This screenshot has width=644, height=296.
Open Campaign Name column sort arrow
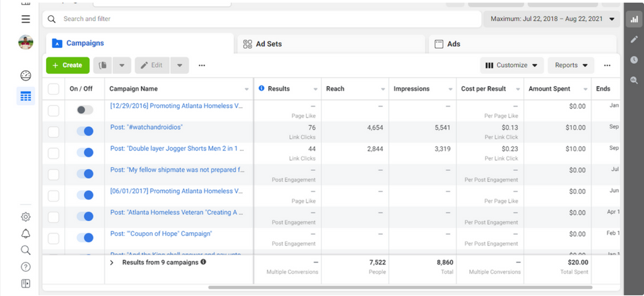click(x=246, y=89)
